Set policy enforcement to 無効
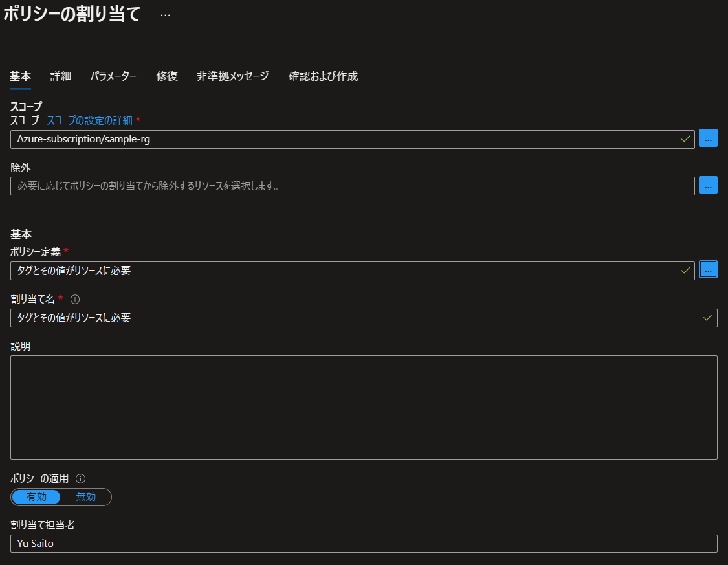Screen dimensions: 728x565 [x=86, y=497]
